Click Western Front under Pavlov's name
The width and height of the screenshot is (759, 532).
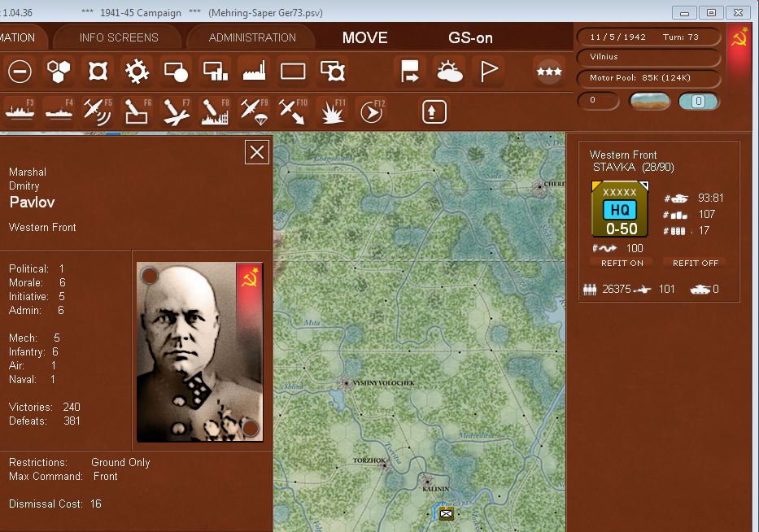pyautogui.click(x=42, y=228)
